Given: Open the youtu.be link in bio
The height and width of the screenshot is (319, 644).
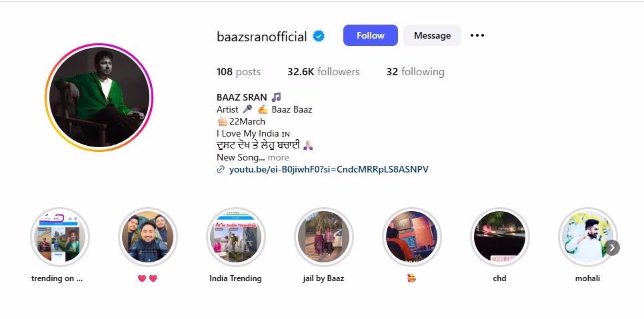Looking at the screenshot, I should pyautogui.click(x=329, y=169).
